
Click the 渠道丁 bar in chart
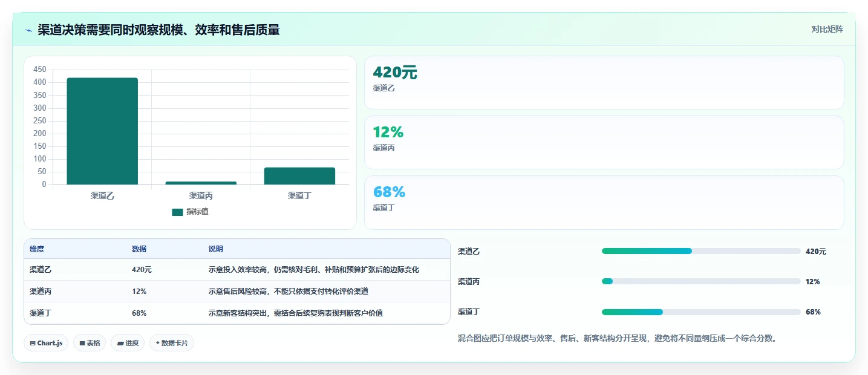[299, 176]
